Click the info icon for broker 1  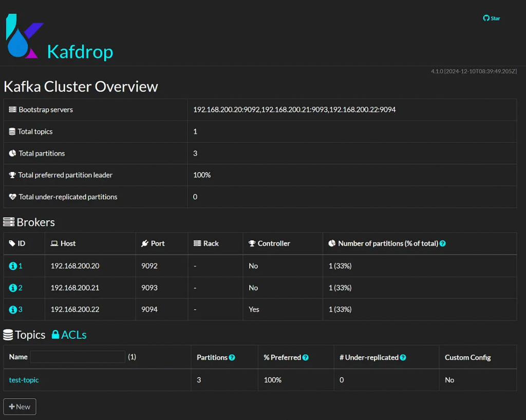[13, 266]
